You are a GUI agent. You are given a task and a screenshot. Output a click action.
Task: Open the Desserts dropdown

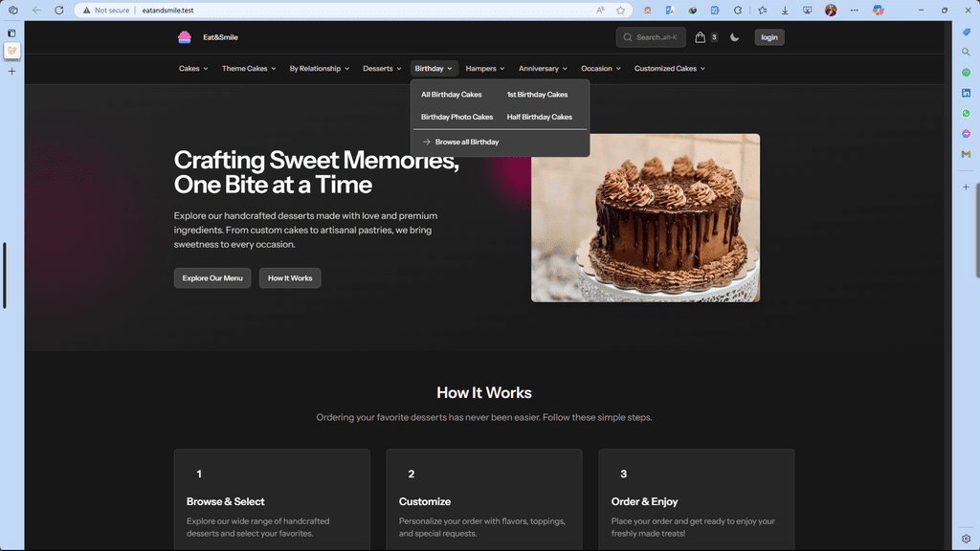click(x=382, y=68)
